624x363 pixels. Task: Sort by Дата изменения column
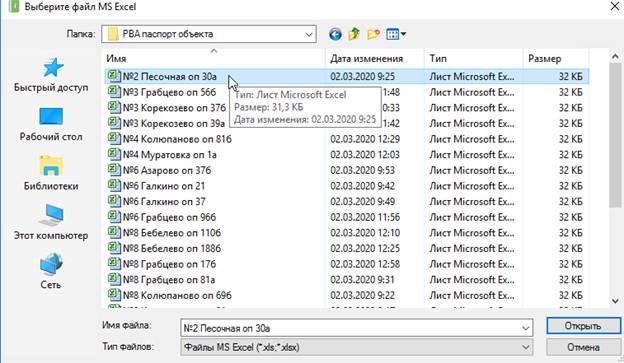coord(375,59)
